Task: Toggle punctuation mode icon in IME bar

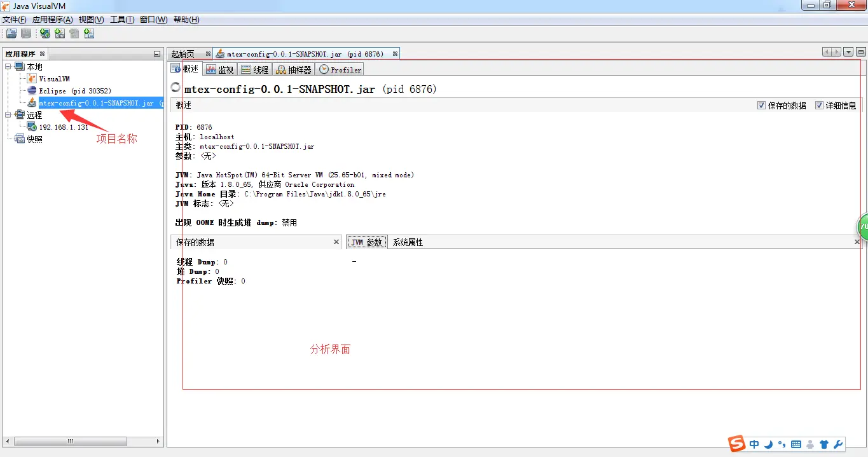Action: 782,444
